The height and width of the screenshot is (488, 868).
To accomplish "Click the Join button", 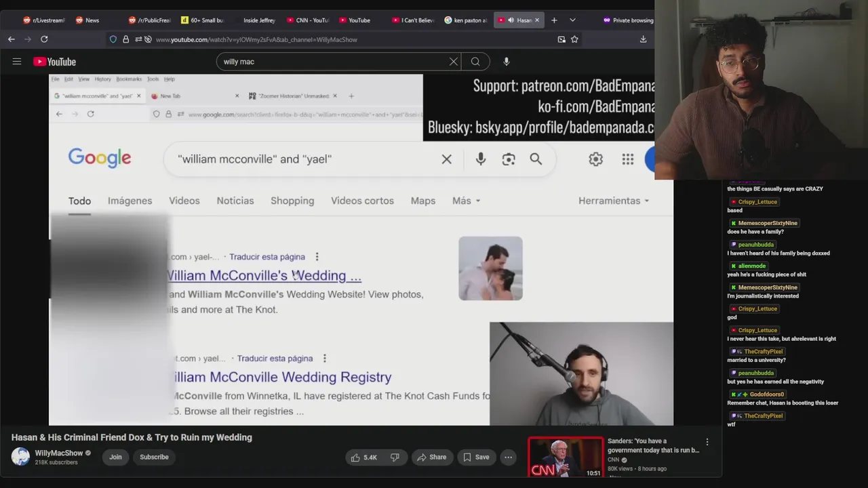I will tap(116, 457).
